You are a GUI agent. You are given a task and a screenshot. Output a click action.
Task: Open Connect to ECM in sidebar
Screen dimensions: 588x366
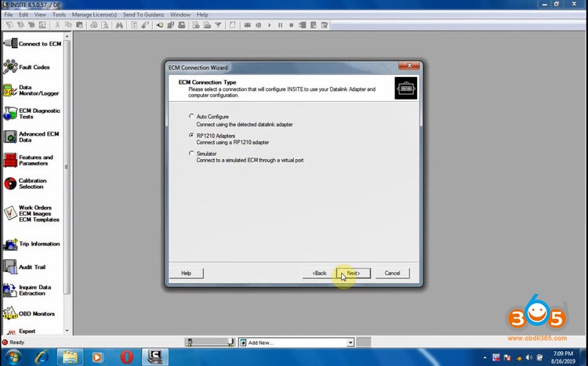32,44
